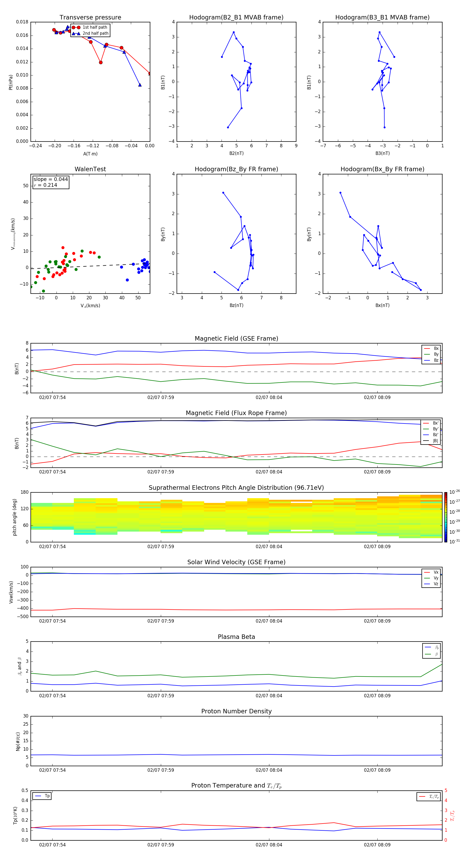Click the 'pitch angle (deg)' axis label
473x868 pixels.
pos(14,517)
